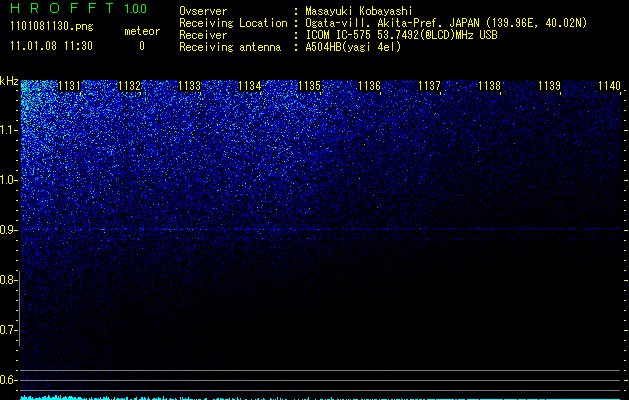
Task: Click the 0.8 kHz axis label
Action: 8,280
